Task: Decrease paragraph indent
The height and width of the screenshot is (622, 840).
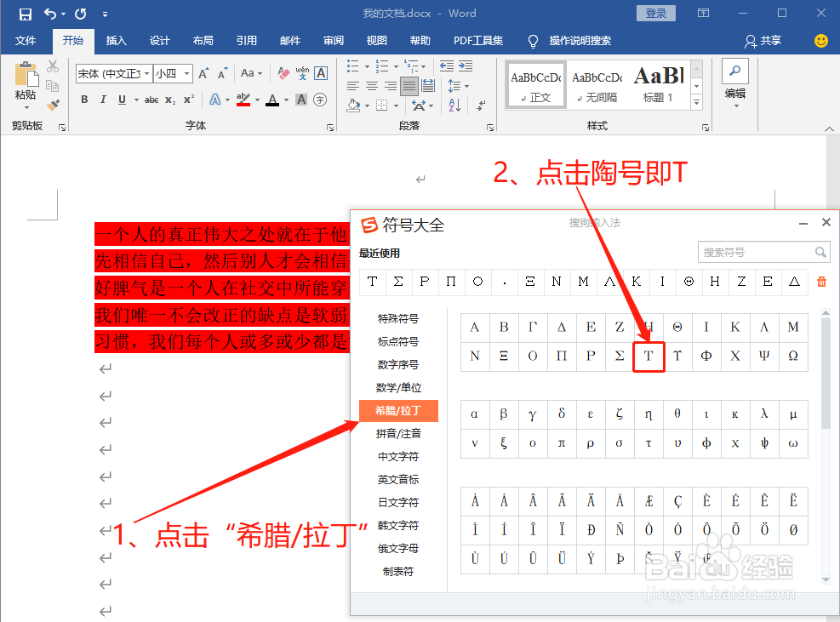Action: pyautogui.click(x=446, y=66)
